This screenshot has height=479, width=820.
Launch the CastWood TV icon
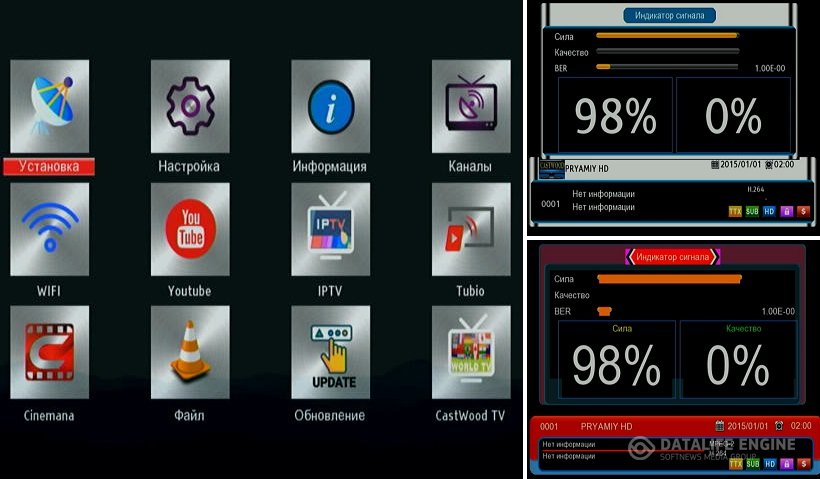tap(471, 352)
